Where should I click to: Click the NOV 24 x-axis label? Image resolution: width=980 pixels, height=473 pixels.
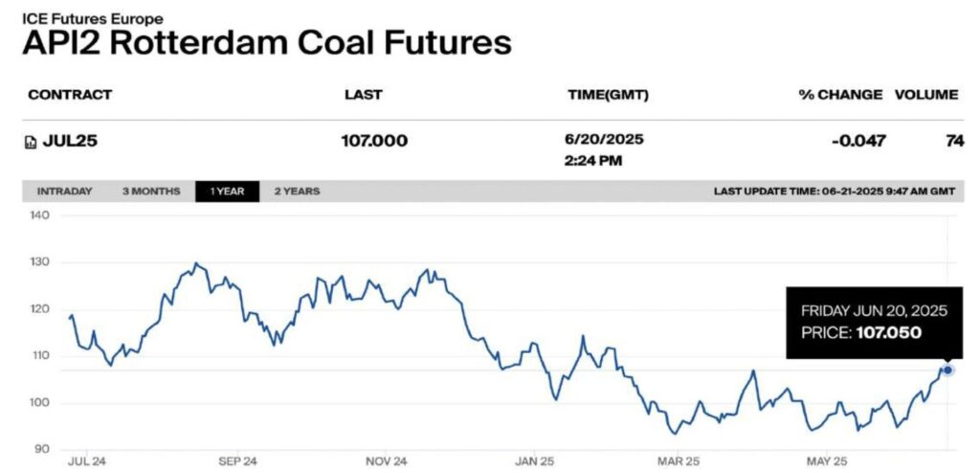click(x=389, y=461)
